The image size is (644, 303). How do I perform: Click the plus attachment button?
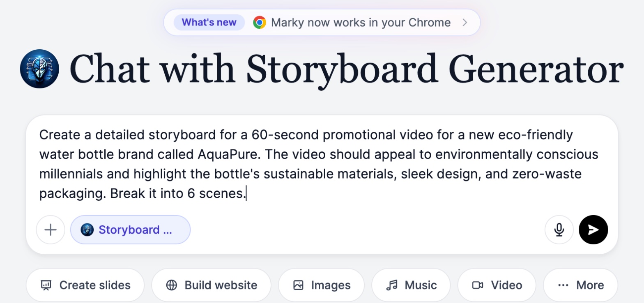(51, 230)
